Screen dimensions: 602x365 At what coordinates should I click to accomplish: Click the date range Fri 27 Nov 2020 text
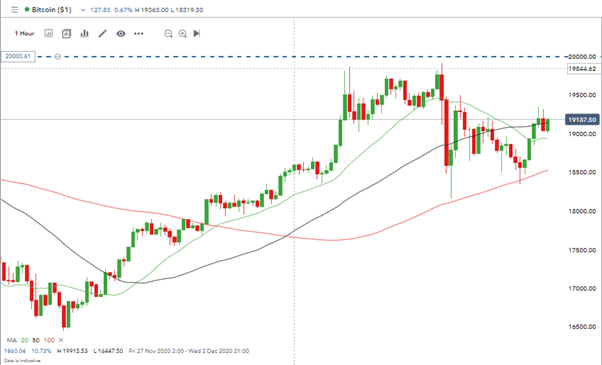pyautogui.click(x=189, y=351)
